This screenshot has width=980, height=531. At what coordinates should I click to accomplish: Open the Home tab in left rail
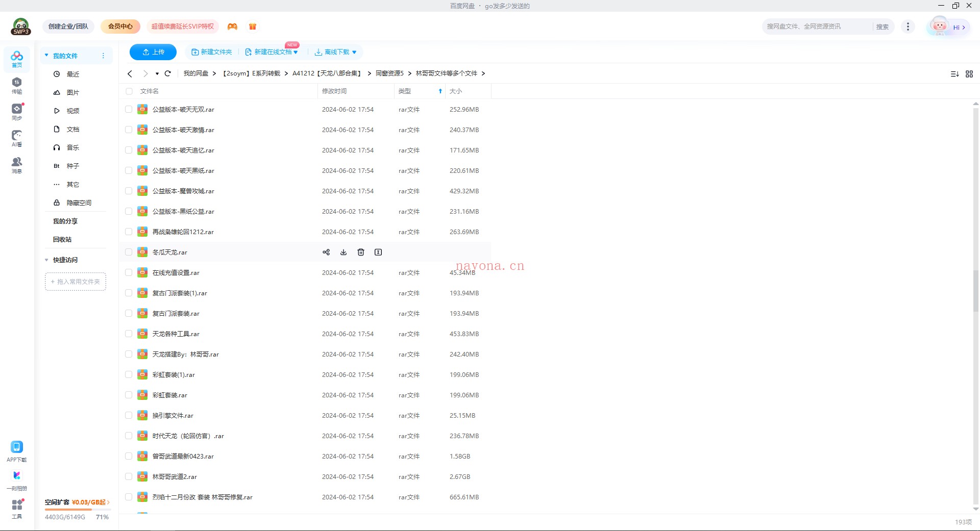(x=17, y=59)
